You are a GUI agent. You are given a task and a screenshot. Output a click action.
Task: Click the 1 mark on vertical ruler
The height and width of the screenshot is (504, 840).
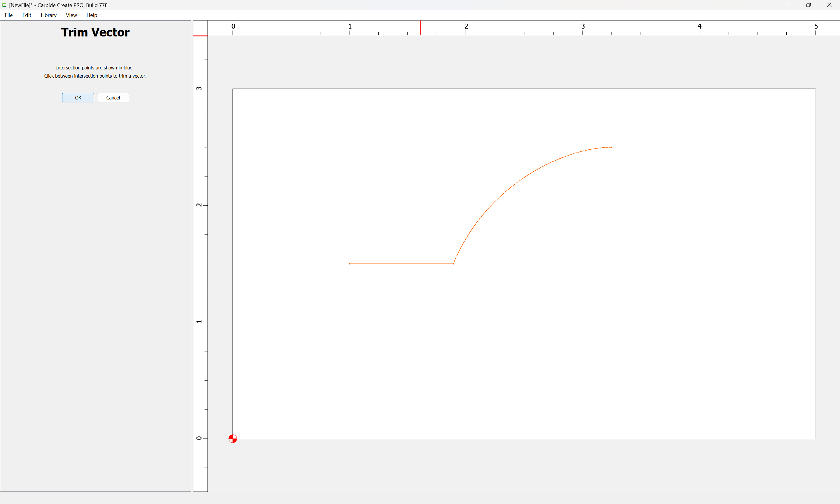point(199,321)
